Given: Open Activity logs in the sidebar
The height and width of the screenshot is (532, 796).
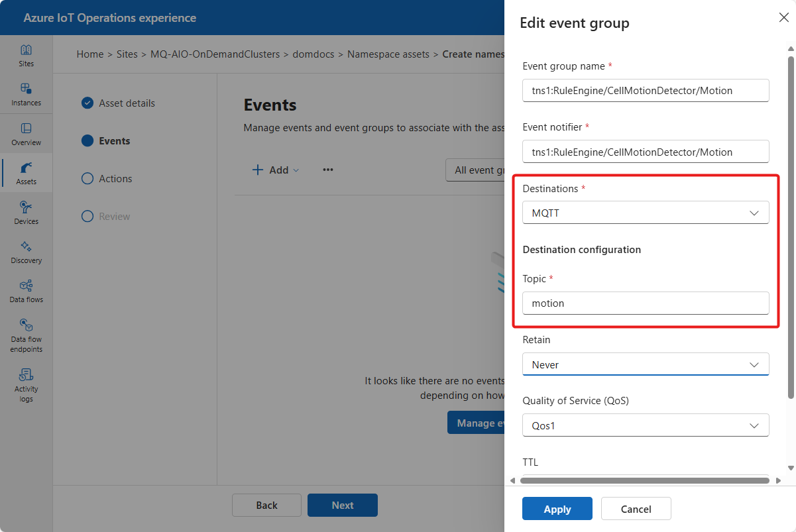Looking at the screenshot, I should click(x=26, y=386).
